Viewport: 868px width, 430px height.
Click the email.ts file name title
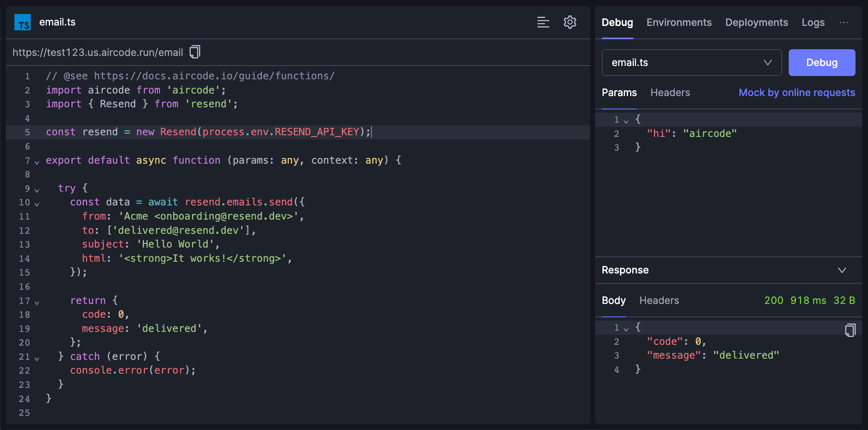(57, 22)
